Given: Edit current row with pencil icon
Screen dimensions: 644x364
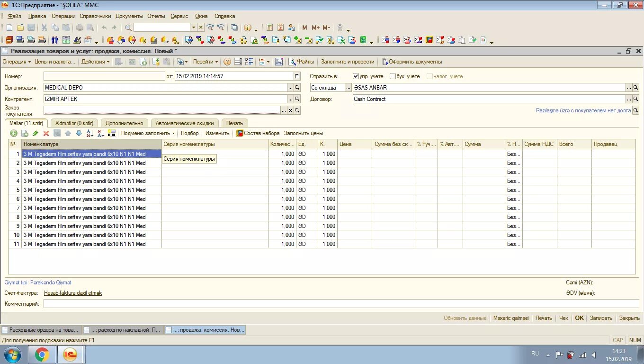Looking at the screenshot, I should pos(36,134).
